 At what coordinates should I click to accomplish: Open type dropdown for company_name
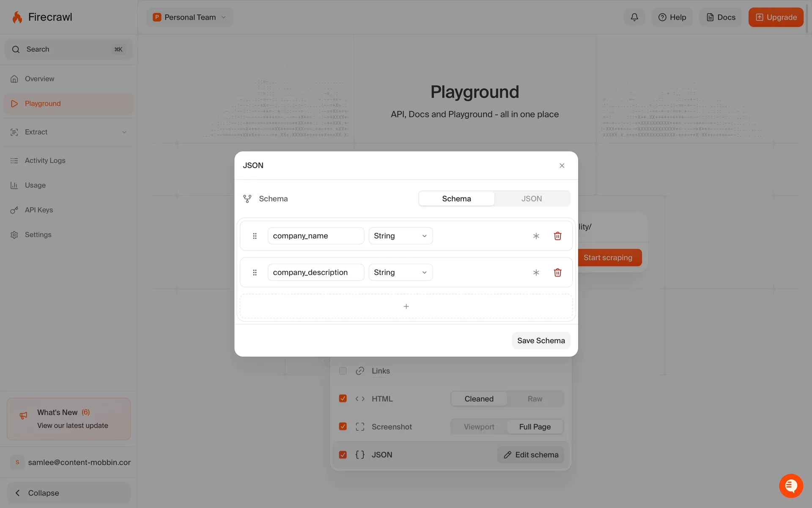tap(400, 236)
